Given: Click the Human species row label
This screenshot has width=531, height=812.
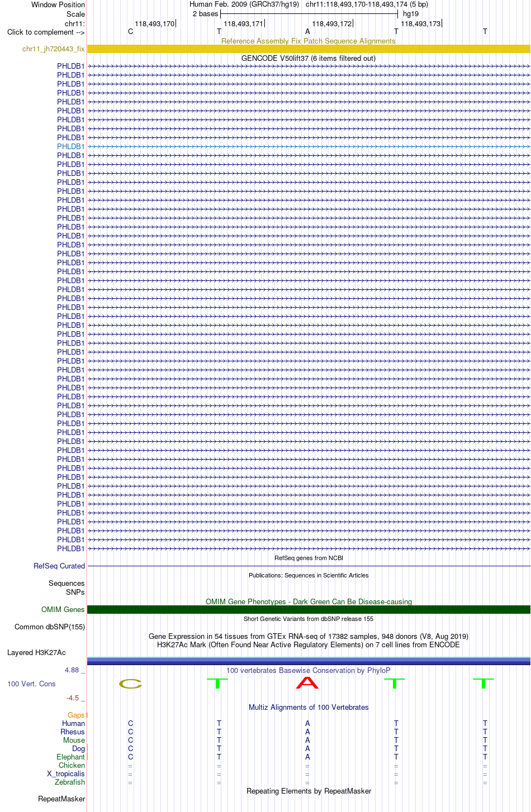Looking at the screenshot, I should 74,723.
